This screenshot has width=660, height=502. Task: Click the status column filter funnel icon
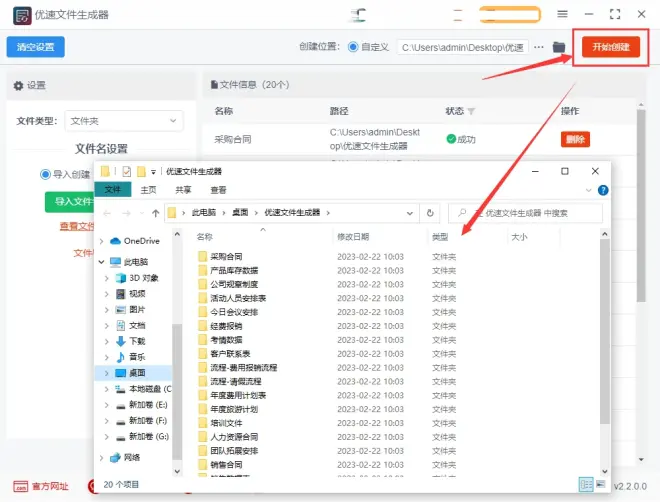(x=471, y=112)
